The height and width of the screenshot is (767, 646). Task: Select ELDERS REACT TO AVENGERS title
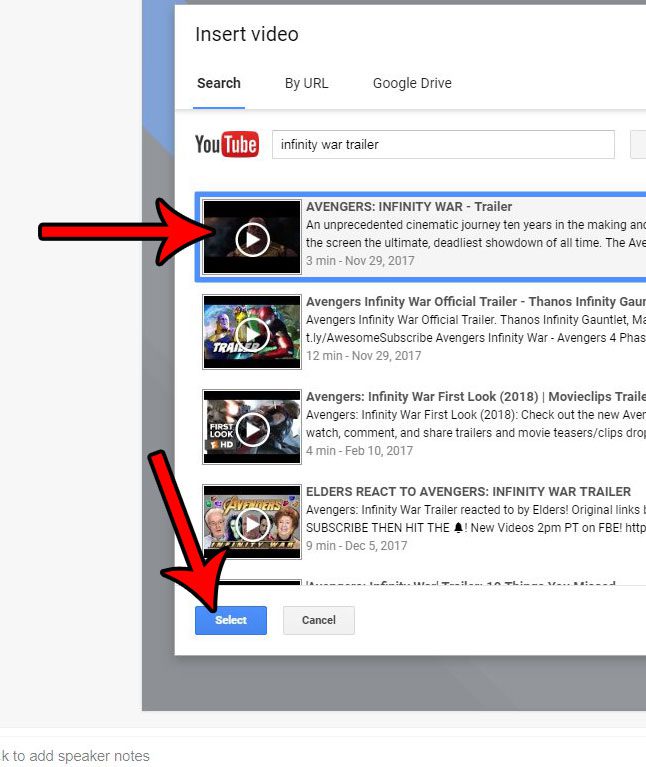pyautogui.click(x=468, y=492)
